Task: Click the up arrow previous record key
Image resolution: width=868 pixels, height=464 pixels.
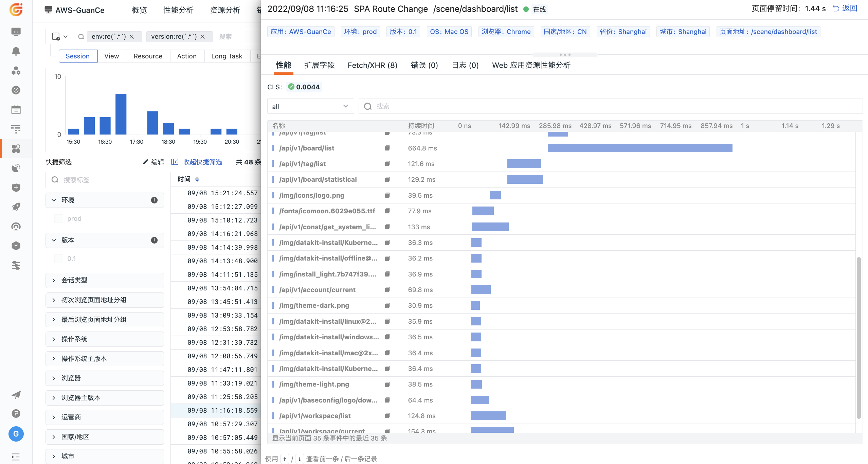Action: click(285, 459)
